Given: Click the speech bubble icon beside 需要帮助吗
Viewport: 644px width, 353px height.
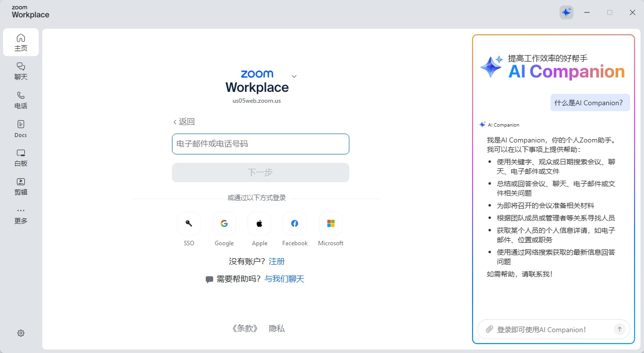Looking at the screenshot, I should coord(209,280).
